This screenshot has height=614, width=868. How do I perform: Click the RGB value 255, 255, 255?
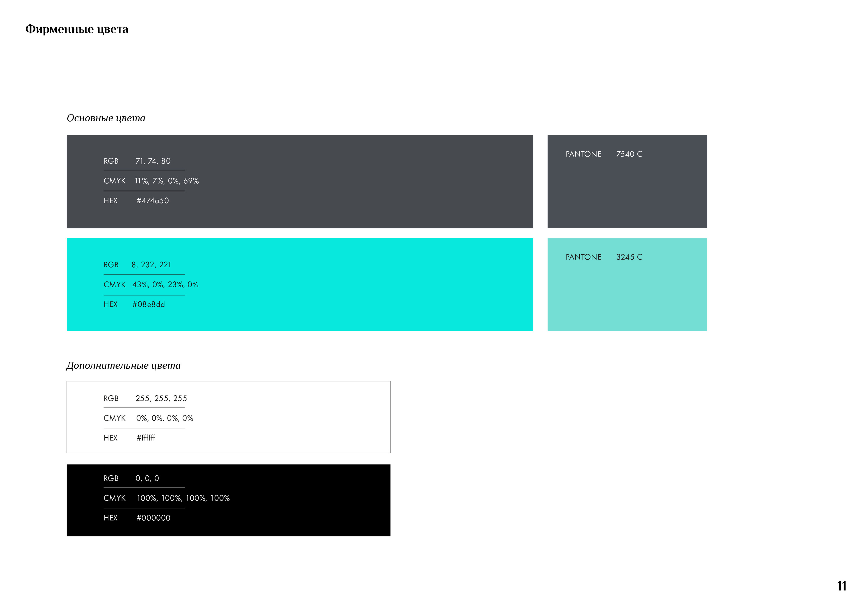coord(161,399)
